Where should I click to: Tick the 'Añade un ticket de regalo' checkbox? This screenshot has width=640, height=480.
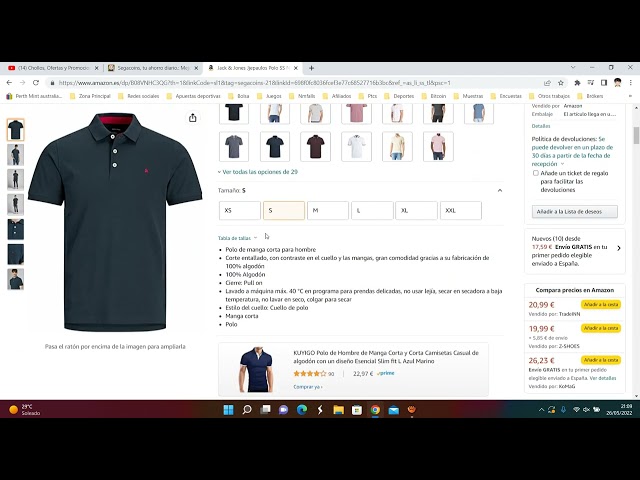(x=536, y=173)
